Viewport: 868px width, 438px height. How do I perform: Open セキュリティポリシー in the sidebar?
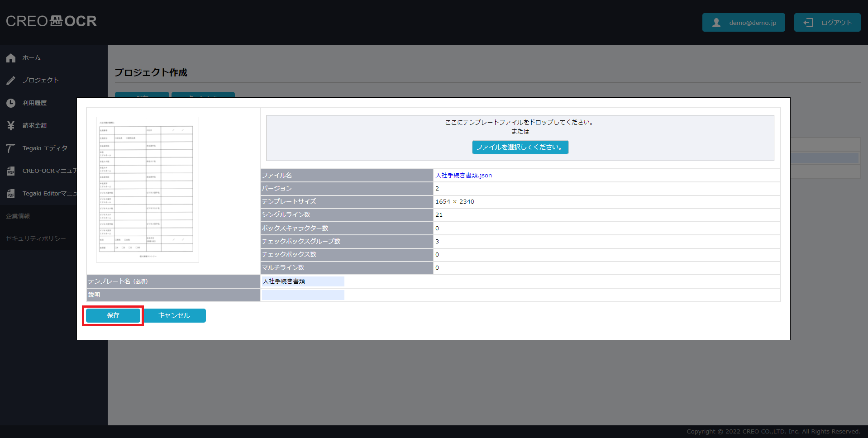[x=36, y=238]
